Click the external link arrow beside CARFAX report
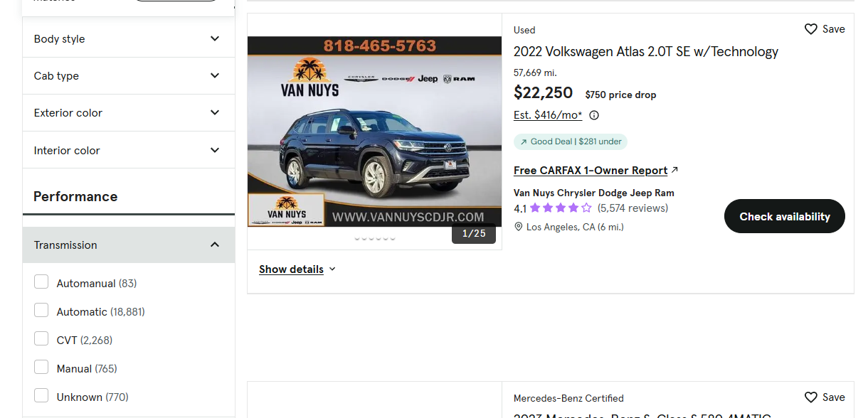 [x=674, y=170]
